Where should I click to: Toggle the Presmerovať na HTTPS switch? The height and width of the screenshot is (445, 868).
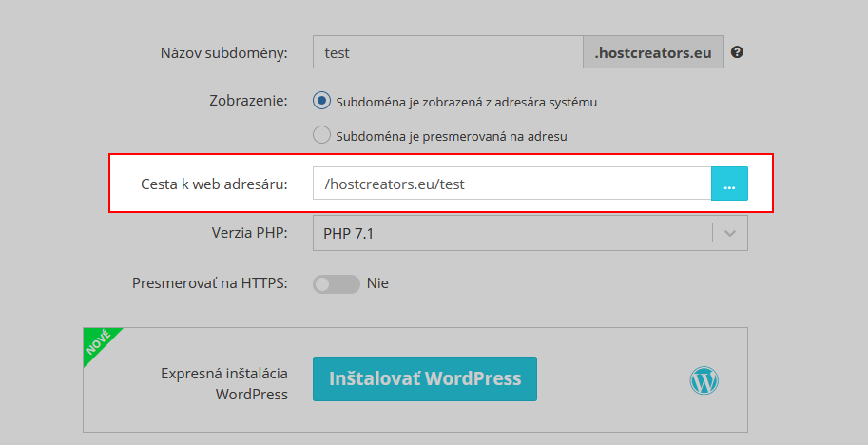336,284
